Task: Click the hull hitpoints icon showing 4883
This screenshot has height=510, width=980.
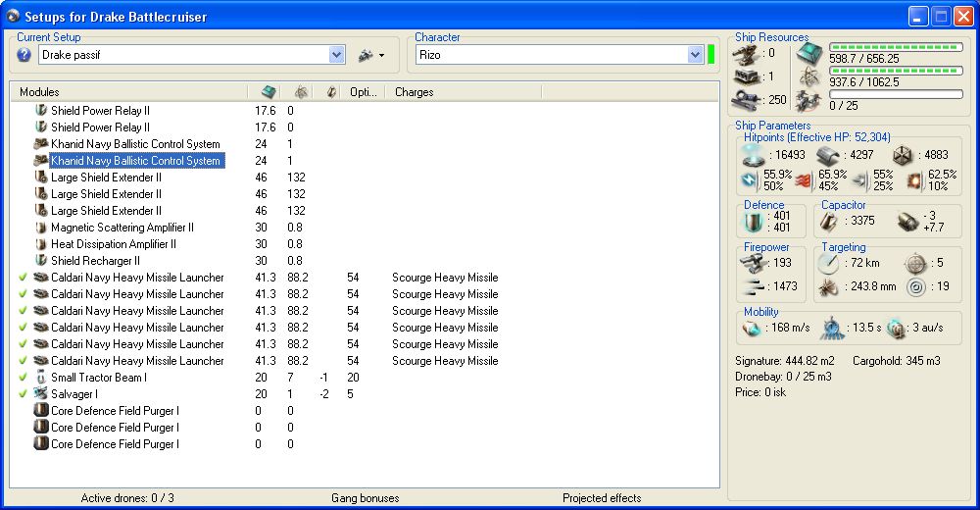Action: 904,155
